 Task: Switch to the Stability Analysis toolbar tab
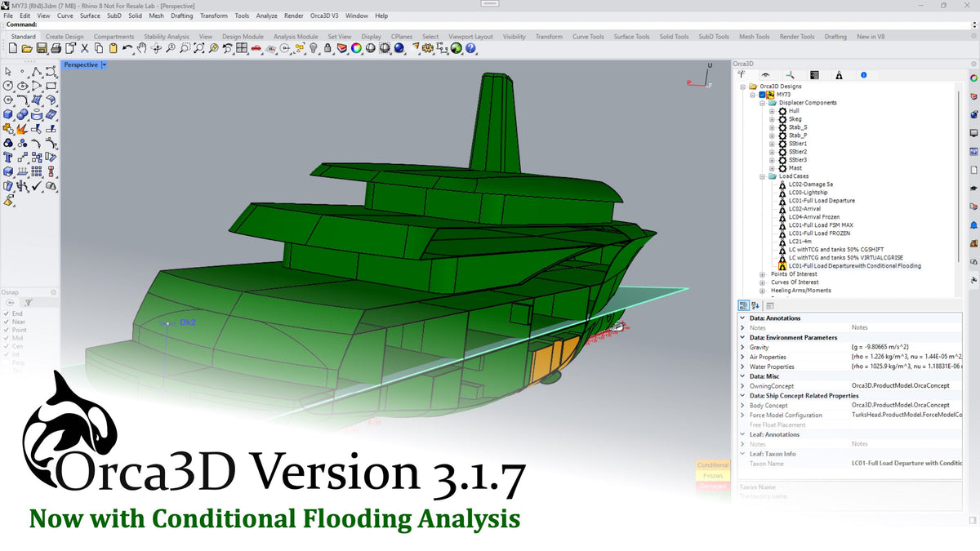pos(166,36)
